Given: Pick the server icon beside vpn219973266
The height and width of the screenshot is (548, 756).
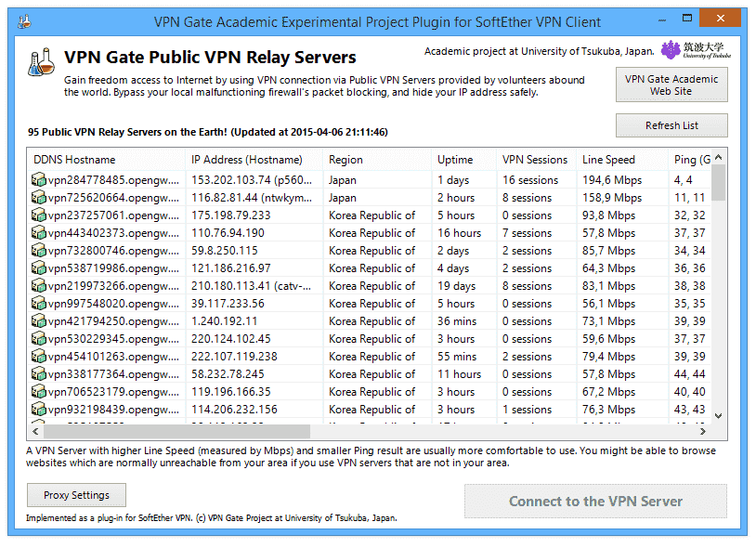Looking at the screenshot, I should click(x=39, y=286).
